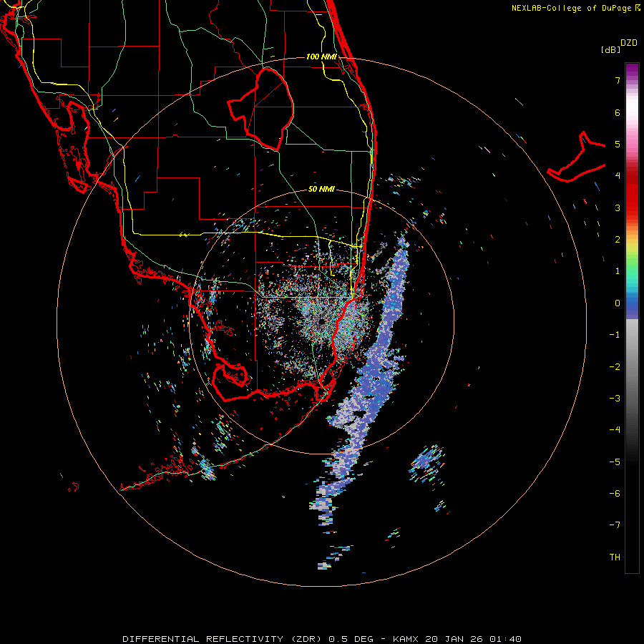Click the TH threshold label on the colorbar
Viewport: 644px width, 644px height.
615,557
